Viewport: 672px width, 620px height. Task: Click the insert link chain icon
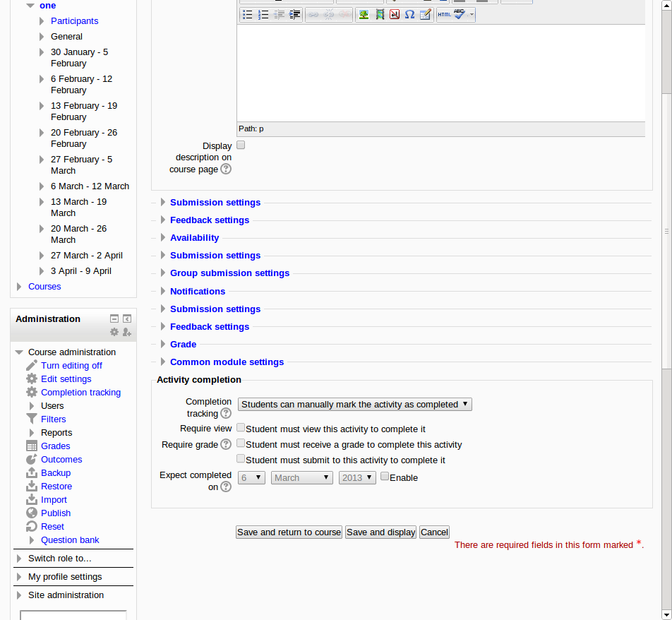point(313,15)
